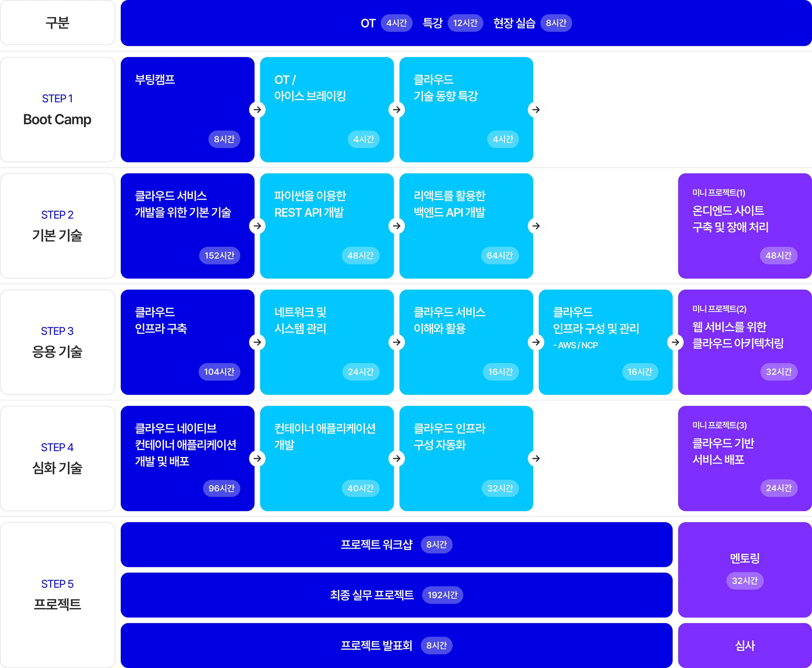Select STEP 1 Boot Camp section label
Screen dimensions: 812x668
(57, 109)
